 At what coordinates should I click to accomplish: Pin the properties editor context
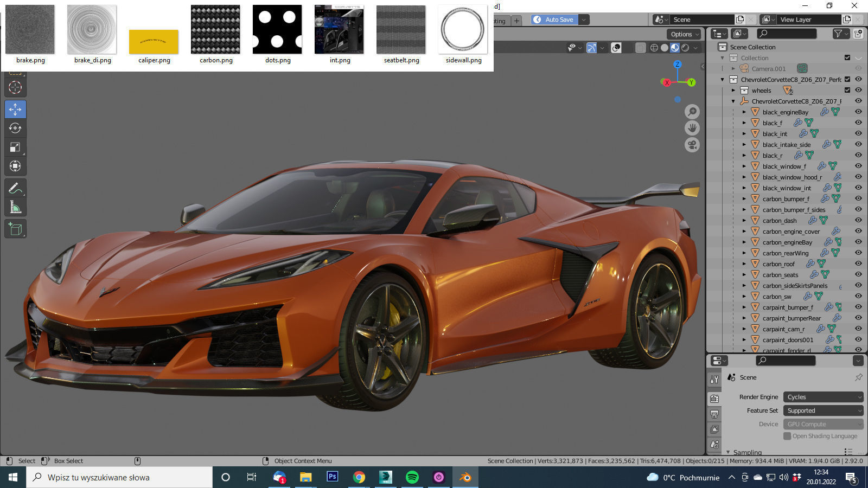tap(858, 377)
